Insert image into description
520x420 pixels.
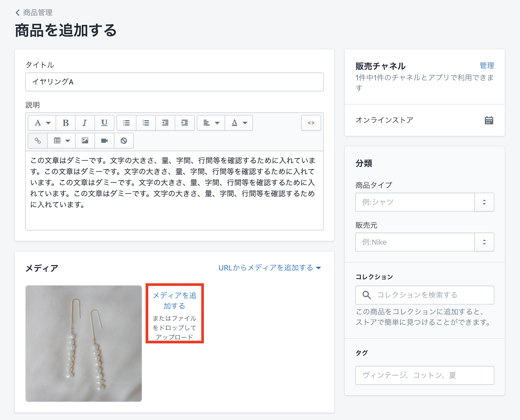(85, 141)
